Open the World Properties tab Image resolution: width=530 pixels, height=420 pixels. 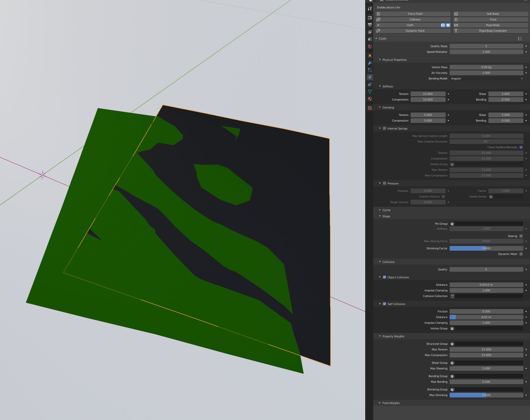point(370,46)
